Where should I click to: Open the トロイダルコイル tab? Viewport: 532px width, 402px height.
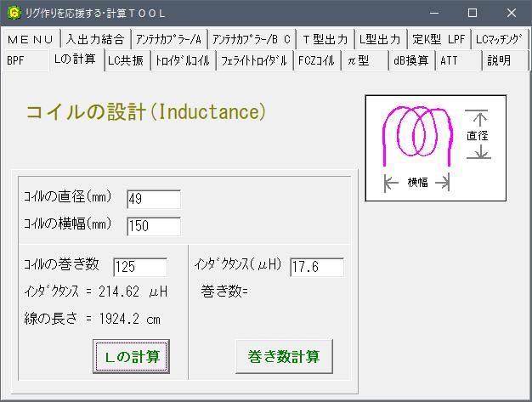pyautogui.click(x=182, y=60)
